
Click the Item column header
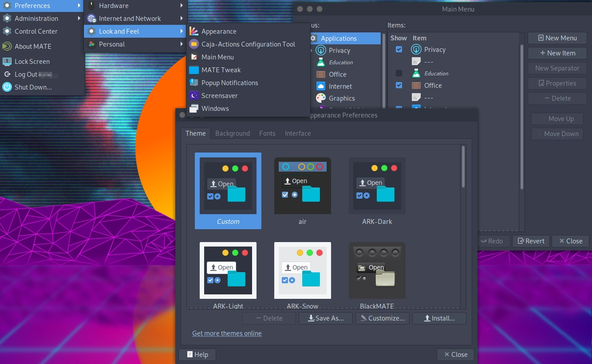[x=419, y=38]
